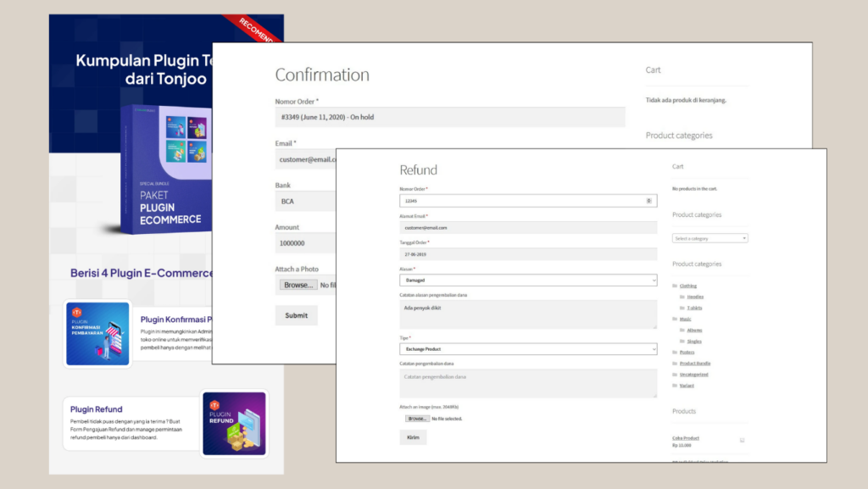The height and width of the screenshot is (489, 868).
Task: Open the Select a category dropdown
Action: (x=709, y=238)
